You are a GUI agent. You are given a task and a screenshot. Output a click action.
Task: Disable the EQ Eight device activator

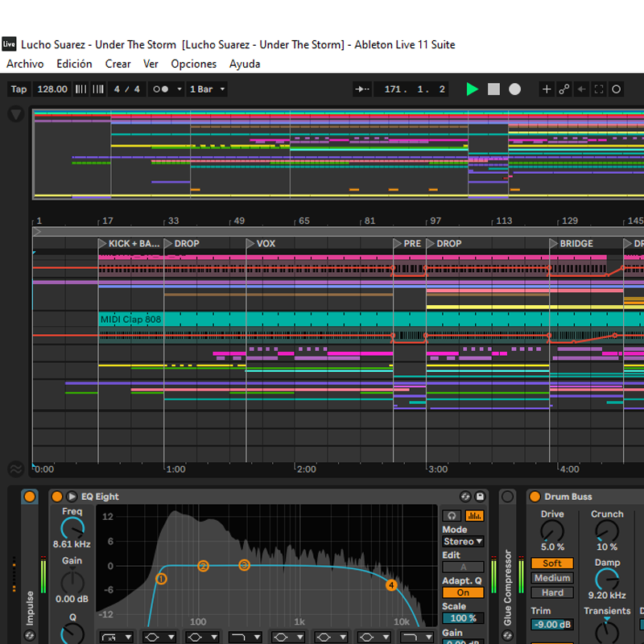[57, 497]
